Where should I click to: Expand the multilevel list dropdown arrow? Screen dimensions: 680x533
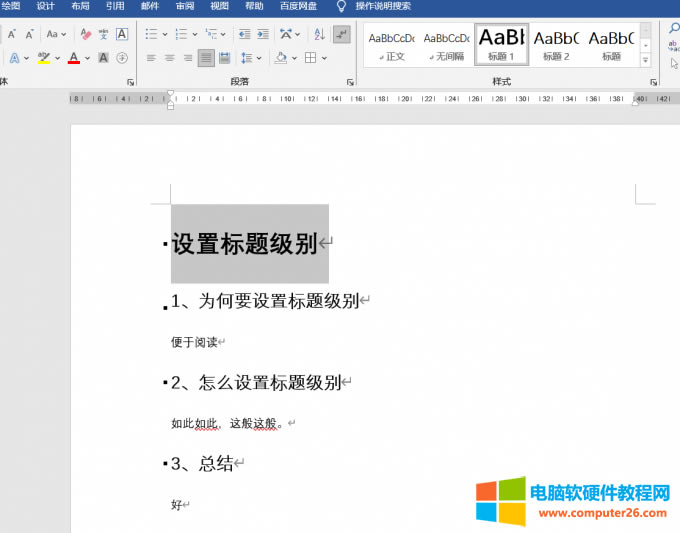[223, 34]
